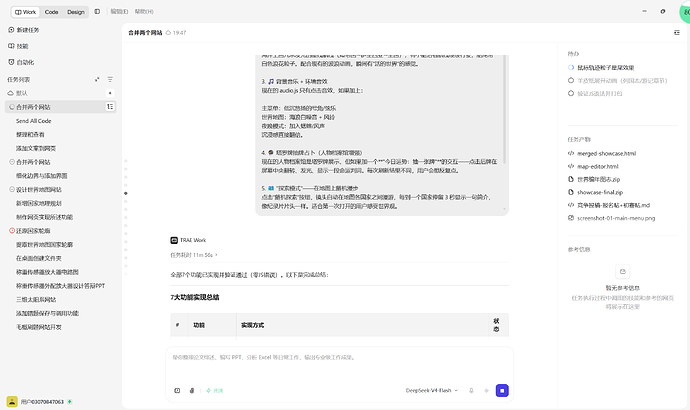690x410 pixels.
Task: Click the first icon in the input toolbar
Action: coord(177,391)
